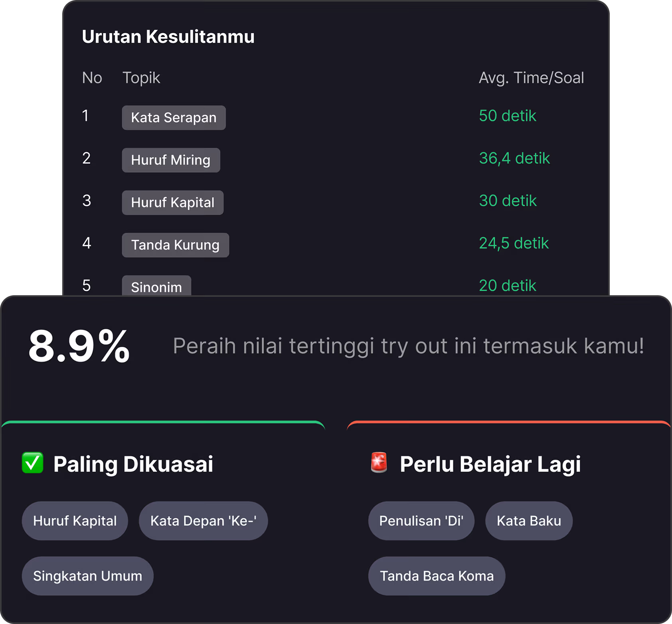
Task: Click the Perlu Belajar Lagi section heading
Action: [x=490, y=464]
